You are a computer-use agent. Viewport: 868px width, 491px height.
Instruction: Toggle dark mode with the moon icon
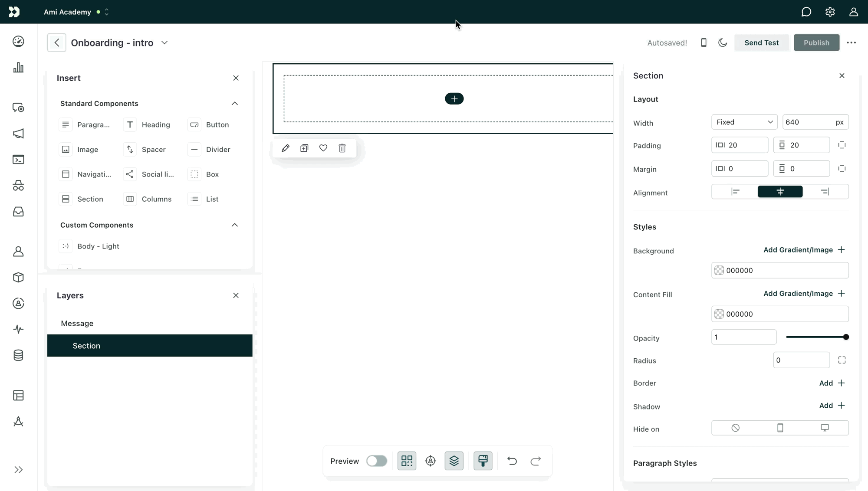point(722,43)
